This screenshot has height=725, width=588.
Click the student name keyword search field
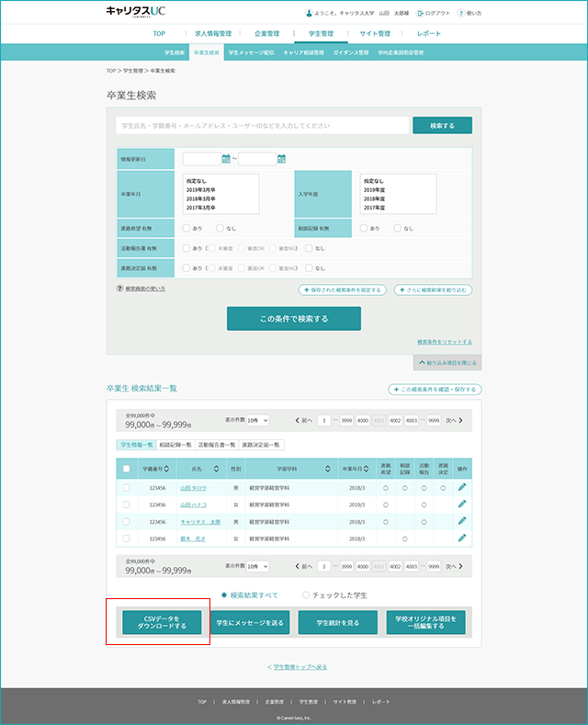click(263, 125)
